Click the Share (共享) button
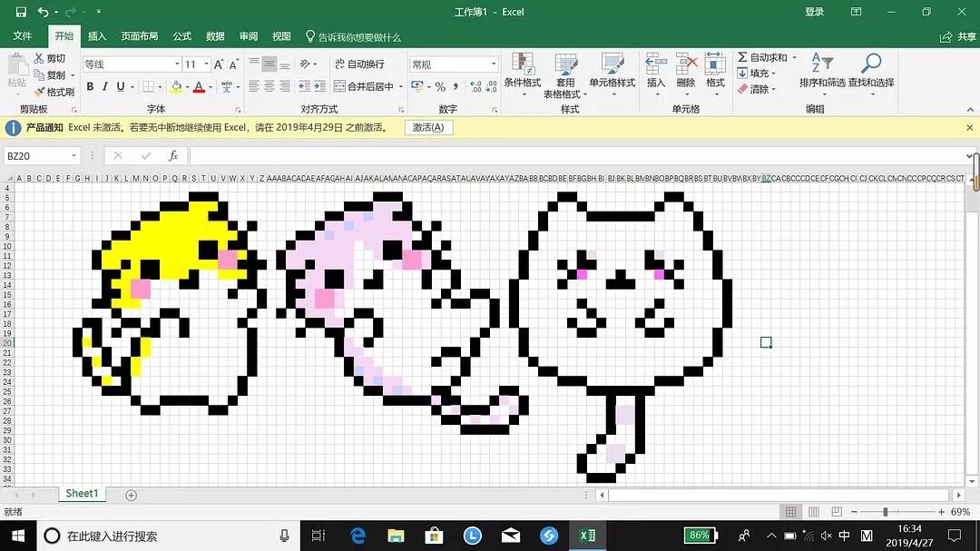 958,37
